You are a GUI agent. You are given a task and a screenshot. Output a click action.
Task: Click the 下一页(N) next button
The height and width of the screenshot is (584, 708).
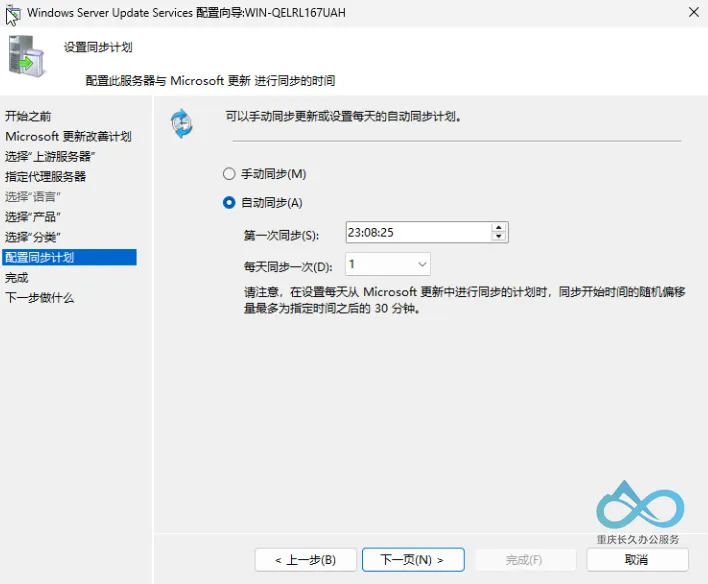point(413,560)
